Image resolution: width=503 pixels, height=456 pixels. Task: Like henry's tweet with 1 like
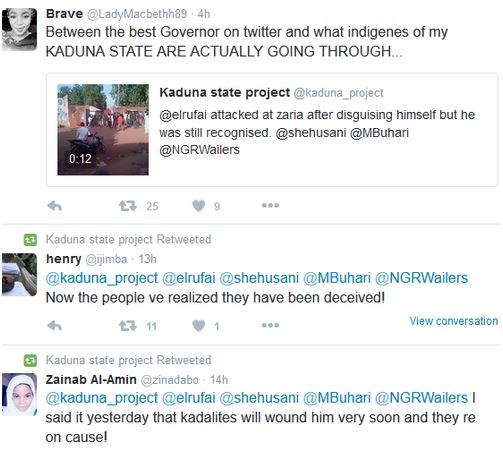point(199,326)
